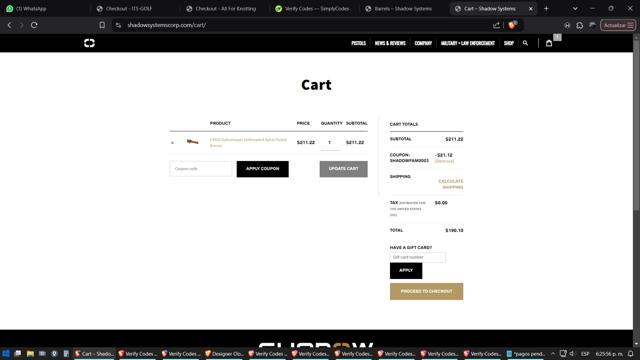Remove the SHADOWFAM2023 coupon
640x360 pixels.
point(444,161)
